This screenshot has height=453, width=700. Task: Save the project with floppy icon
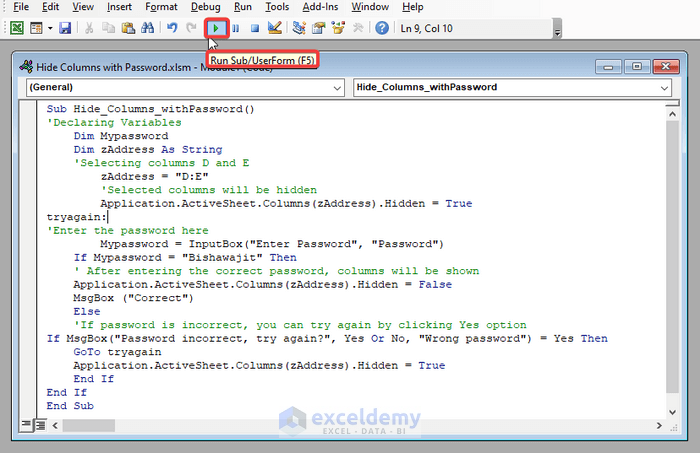click(65, 28)
